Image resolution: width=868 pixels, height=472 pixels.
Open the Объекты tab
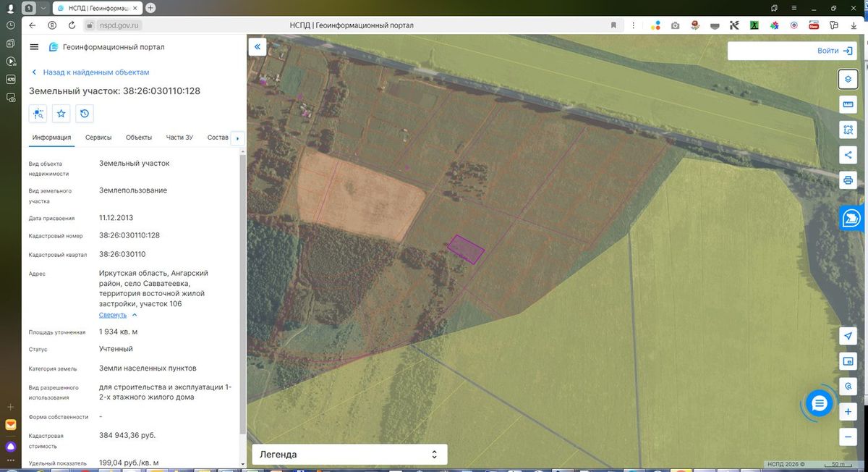[139, 138]
